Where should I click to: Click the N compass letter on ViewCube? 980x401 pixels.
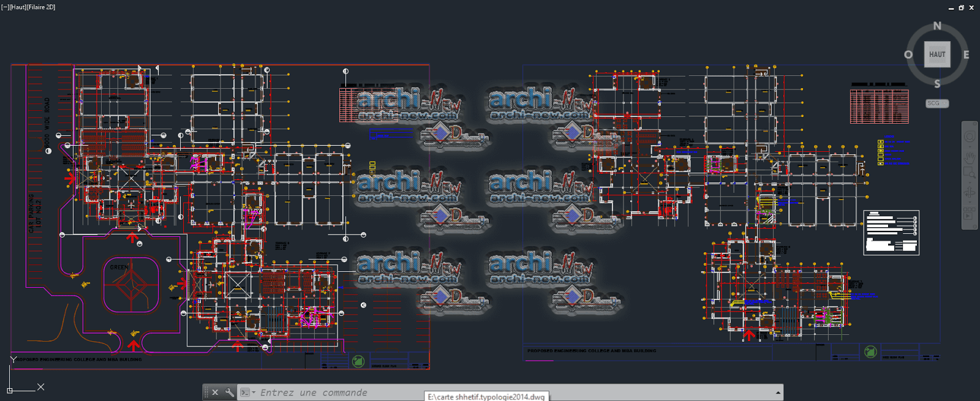(937, 26)
